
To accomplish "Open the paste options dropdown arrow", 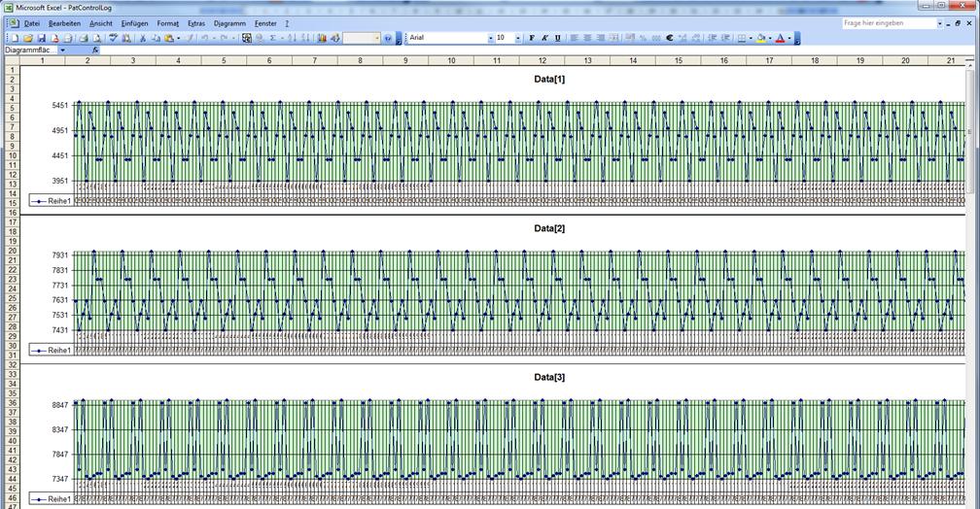I will [x=178, y=38].
